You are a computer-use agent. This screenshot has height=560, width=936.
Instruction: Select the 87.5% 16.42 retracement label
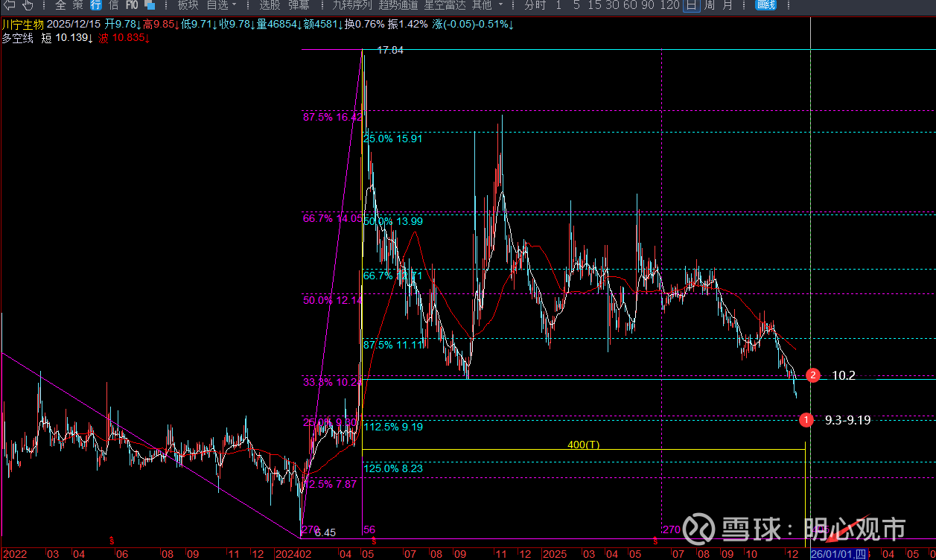coord(332,117)
